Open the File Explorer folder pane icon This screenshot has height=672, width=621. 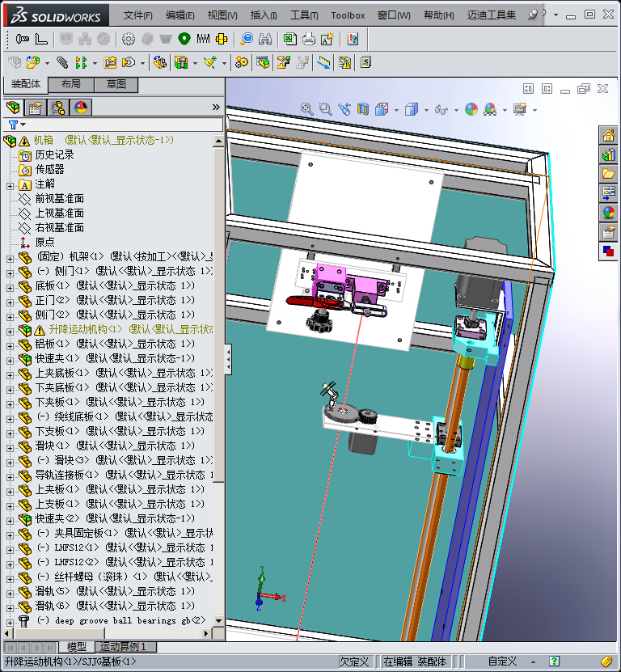pyautogui.click(x=608, y=174)
